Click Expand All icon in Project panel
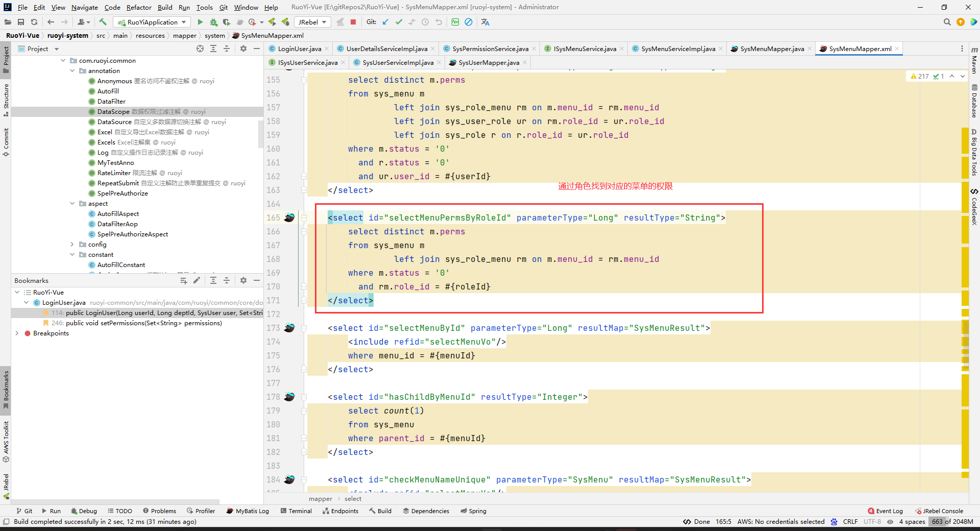This screenshot has width=980, height=531. tap(213, 49)
